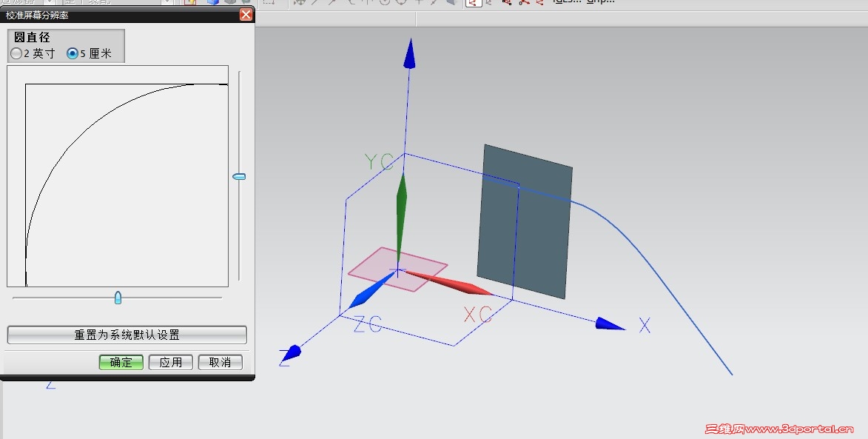
Task: Select the 2 英寸 circle diameter option
Action: pyautogui.click(x=33, y=54)
